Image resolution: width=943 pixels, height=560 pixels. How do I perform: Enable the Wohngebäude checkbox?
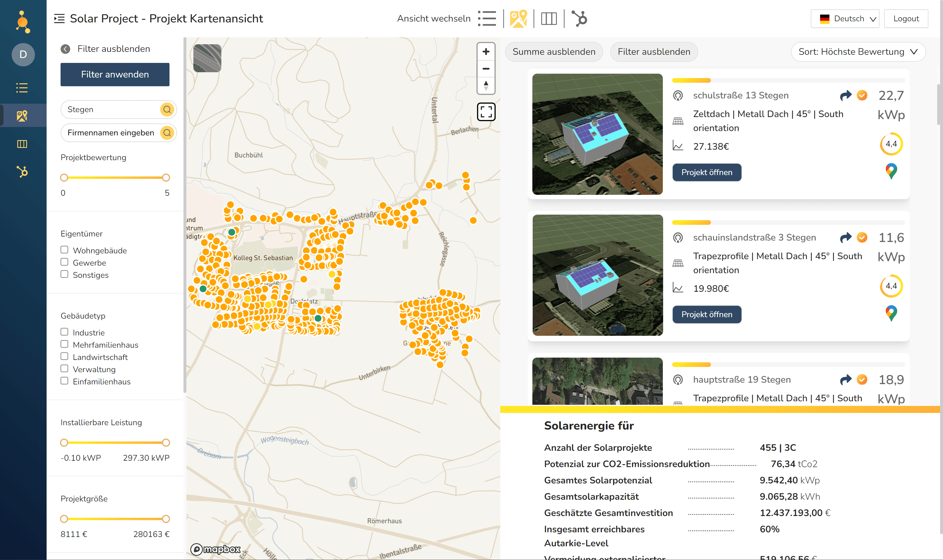click(x=65, y=250)
